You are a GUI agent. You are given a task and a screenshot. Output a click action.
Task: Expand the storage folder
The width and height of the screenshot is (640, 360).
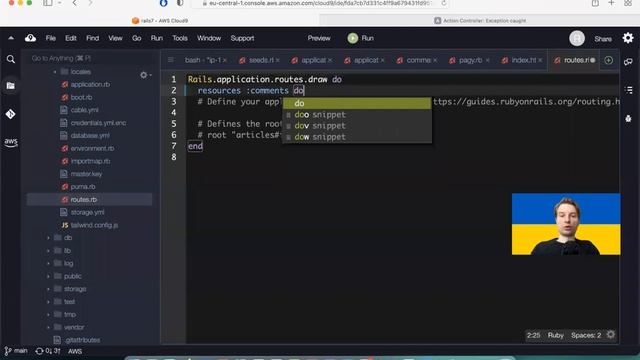click(48, 289)
